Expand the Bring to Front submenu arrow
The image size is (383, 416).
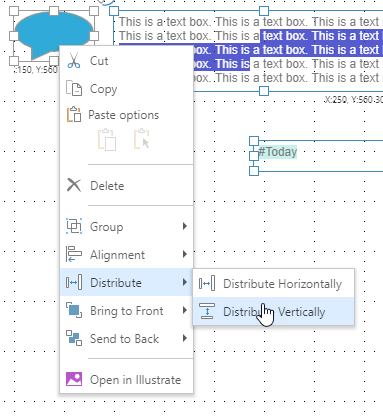pos(185,310)
